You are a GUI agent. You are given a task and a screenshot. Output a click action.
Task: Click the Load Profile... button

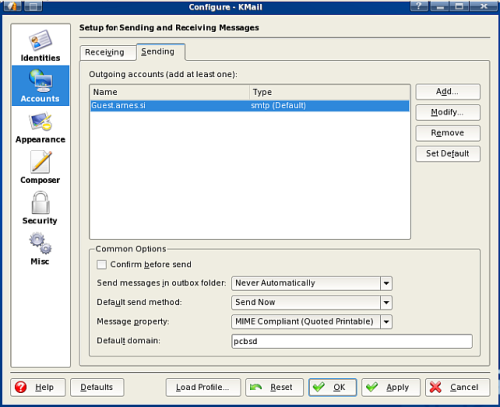tap(203, 387)
